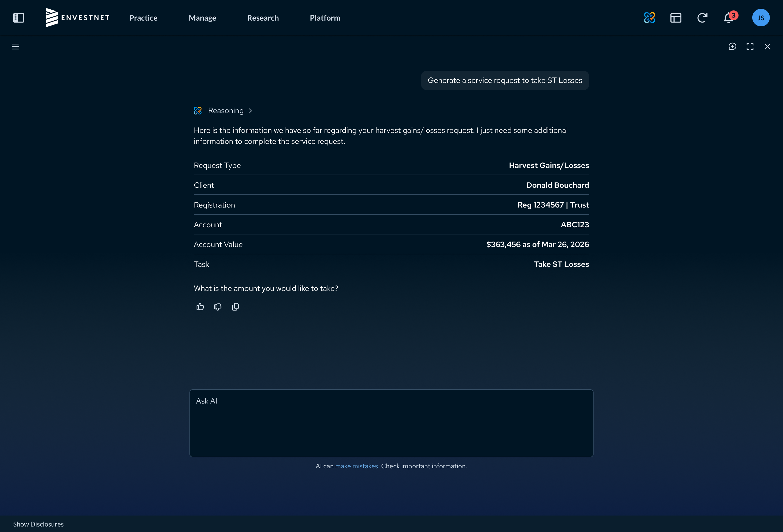Click the 'Request Type' row label
The width and height of the screenshot is (783, 532).
point(217,166)
